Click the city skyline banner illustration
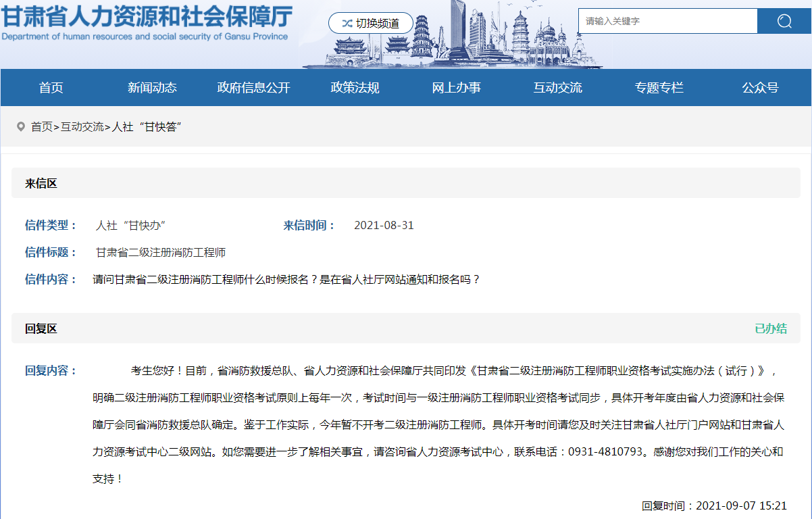This screenshot has height=519, width=812. (473, 41)
